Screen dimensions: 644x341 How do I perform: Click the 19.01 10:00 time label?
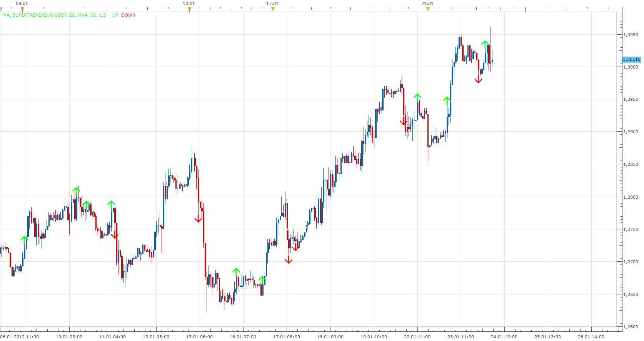(x=374, y=337)
